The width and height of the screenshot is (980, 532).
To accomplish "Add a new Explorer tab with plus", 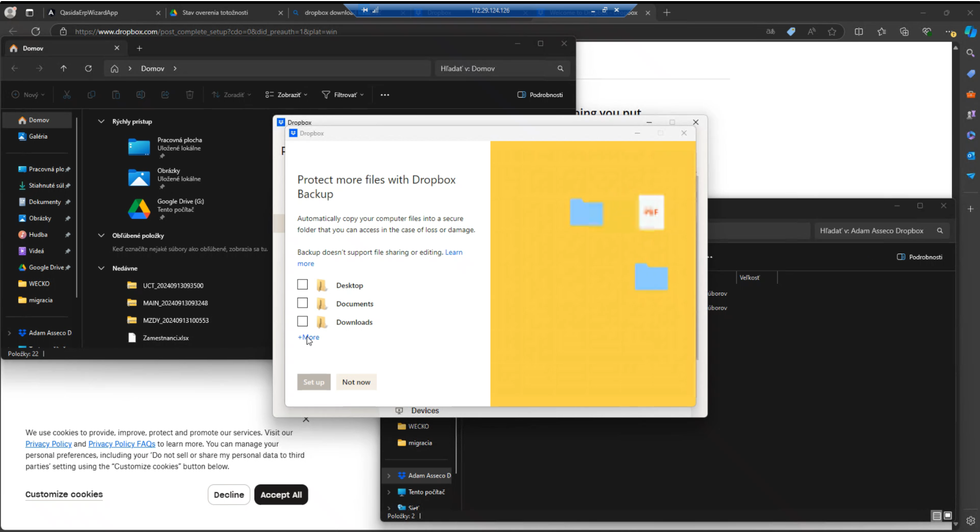I will click(x=139, y=48).
